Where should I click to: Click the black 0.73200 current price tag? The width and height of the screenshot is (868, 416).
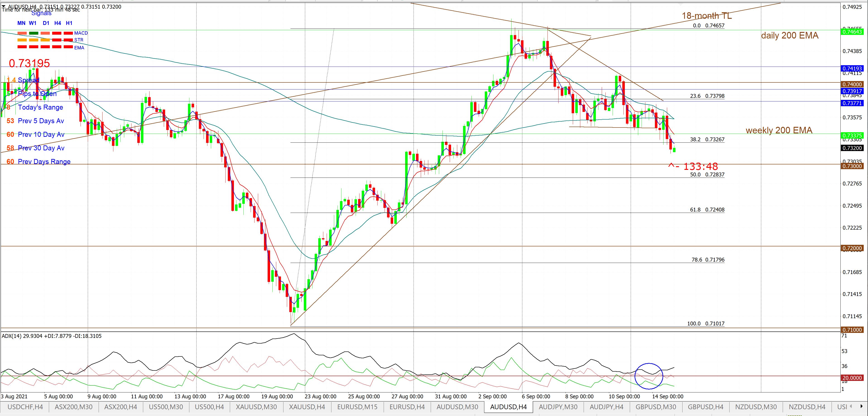point(852,148)
